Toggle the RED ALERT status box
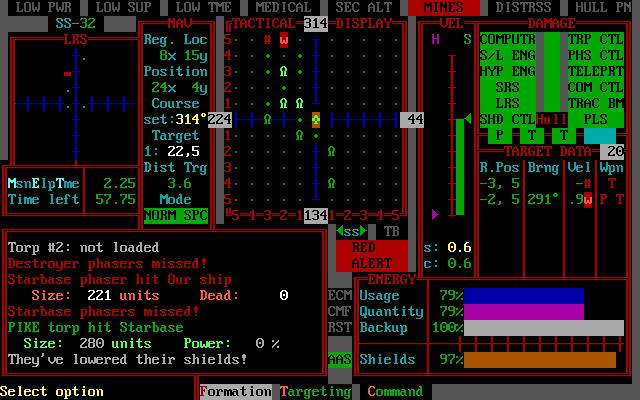Viewport: 640px width, 400px height. pyautogui.click(x=364, y=255)
